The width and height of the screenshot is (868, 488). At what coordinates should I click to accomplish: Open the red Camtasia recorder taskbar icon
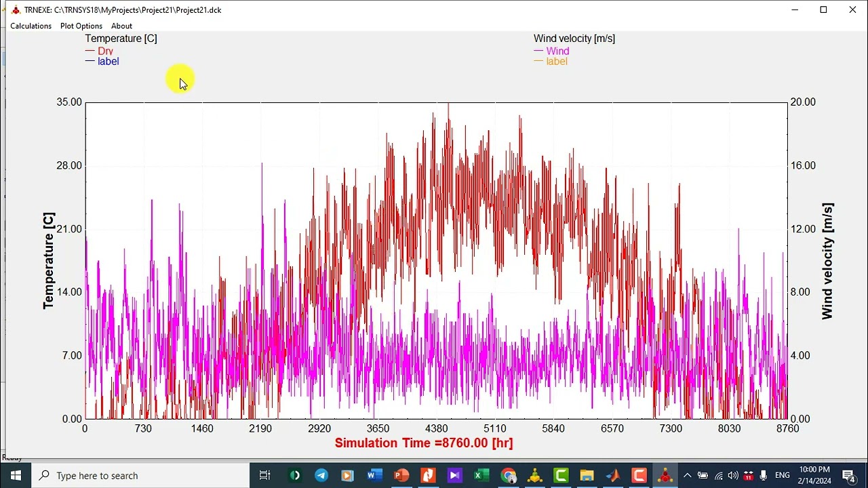[x=639, y=475]
